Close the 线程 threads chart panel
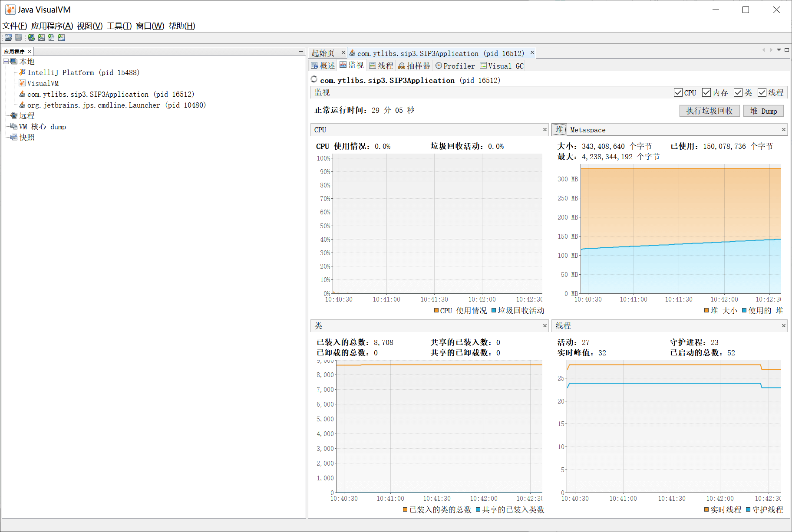792x532 pixels. 784,326
